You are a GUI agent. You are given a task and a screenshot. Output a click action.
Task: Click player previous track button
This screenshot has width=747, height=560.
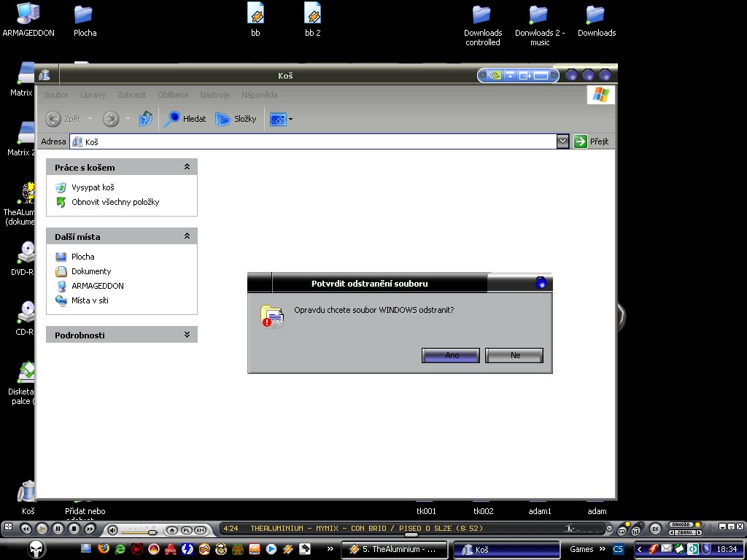26,529
